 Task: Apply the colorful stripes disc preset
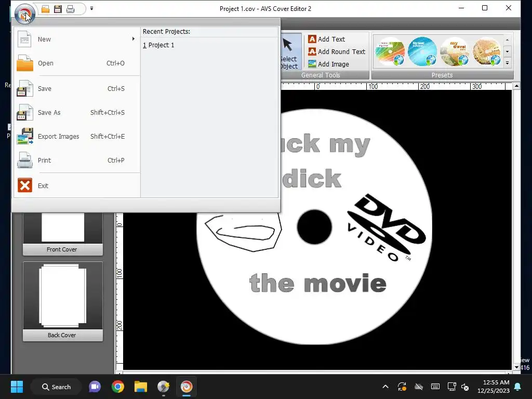pos(390,51)
